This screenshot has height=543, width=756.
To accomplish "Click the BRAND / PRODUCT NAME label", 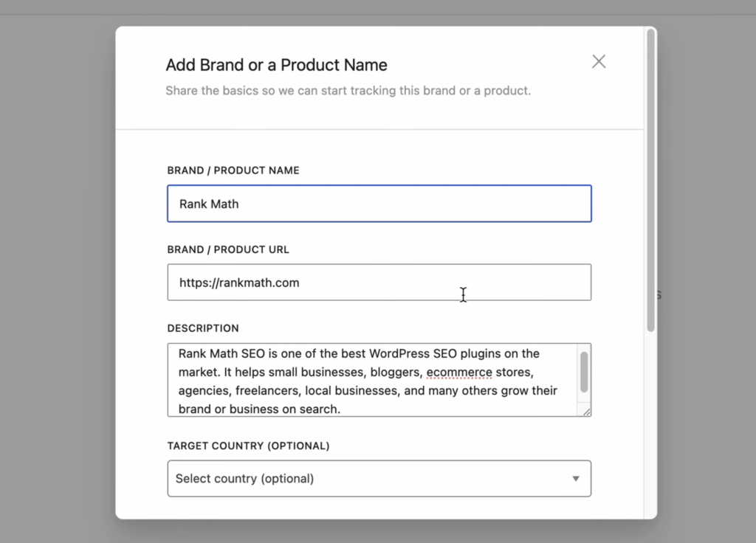I will (x=233, y=170).
